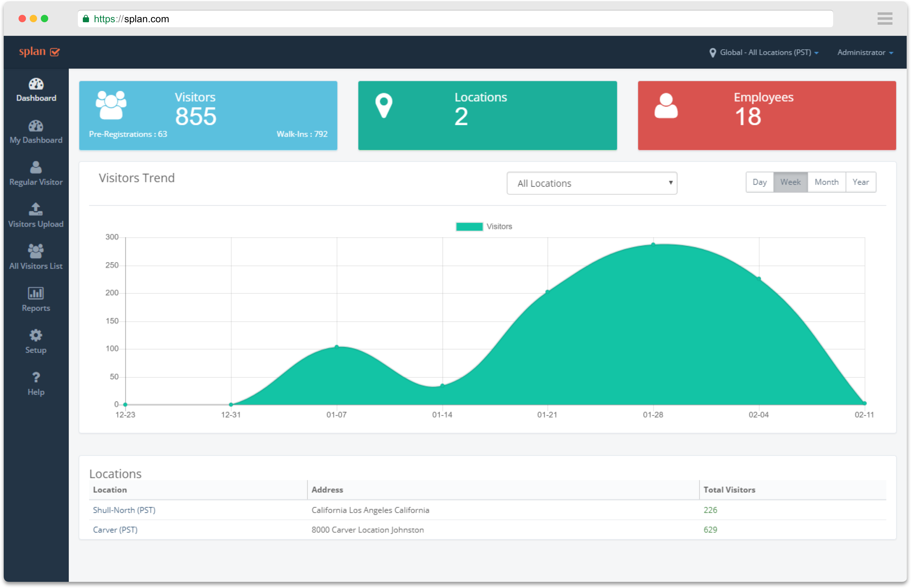The width and height of the screenshot is (911, 588).
Task: Click the browser address bar
Action: 455,19
